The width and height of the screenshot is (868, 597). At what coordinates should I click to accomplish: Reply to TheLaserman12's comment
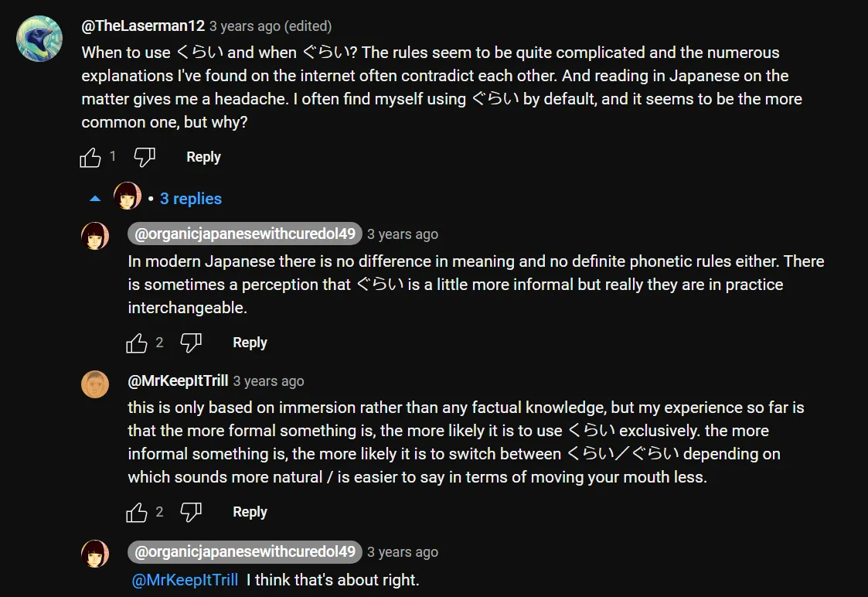click(203, 157)
